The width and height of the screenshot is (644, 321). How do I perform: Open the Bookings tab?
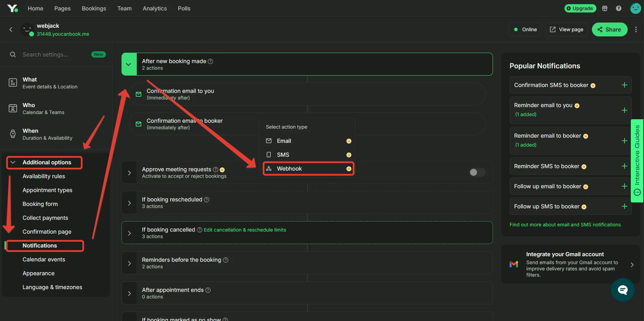pos(94,8)
